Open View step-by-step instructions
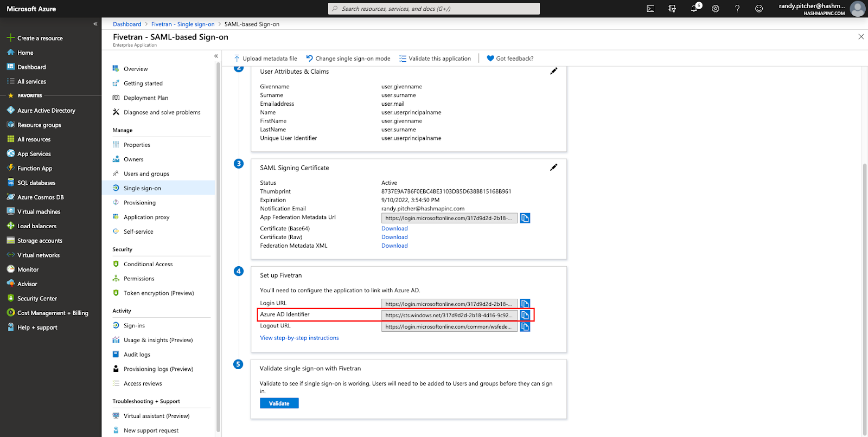Screen dimensions: 868x437 point(299,338)
